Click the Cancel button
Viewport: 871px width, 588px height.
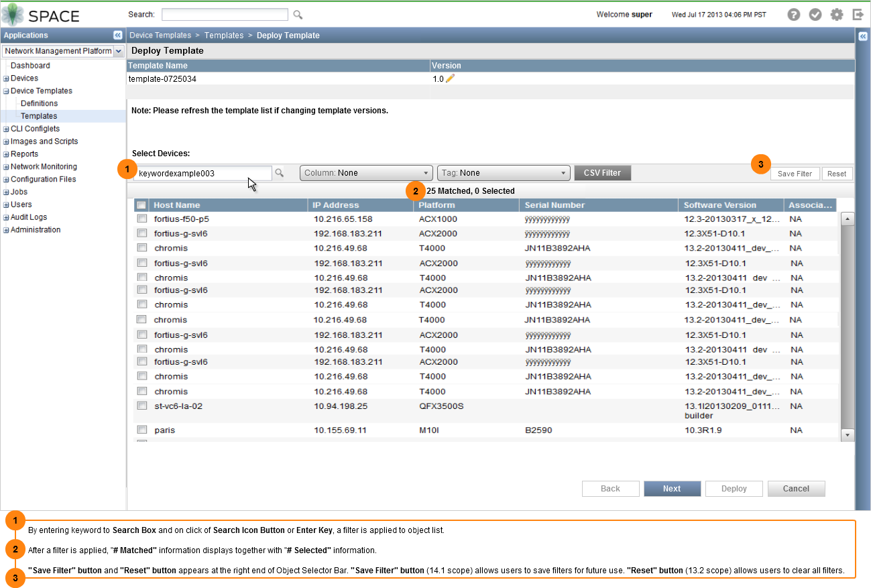point(796,489)
